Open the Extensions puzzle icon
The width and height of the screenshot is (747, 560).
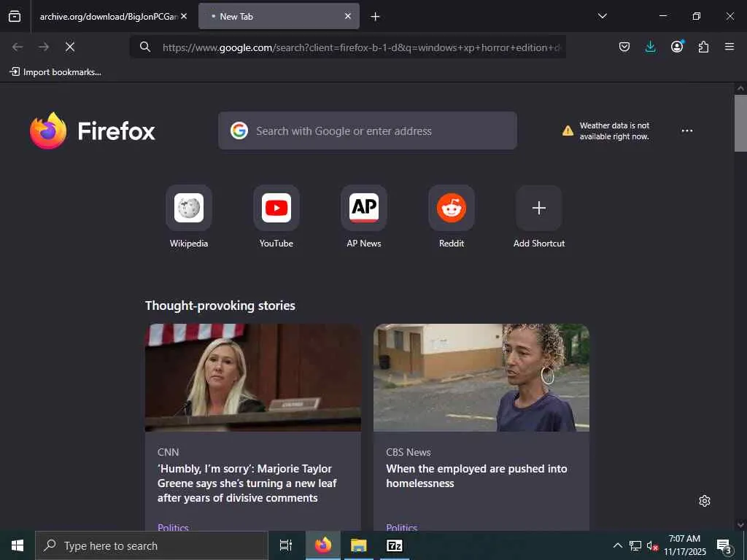pos(703,47)
